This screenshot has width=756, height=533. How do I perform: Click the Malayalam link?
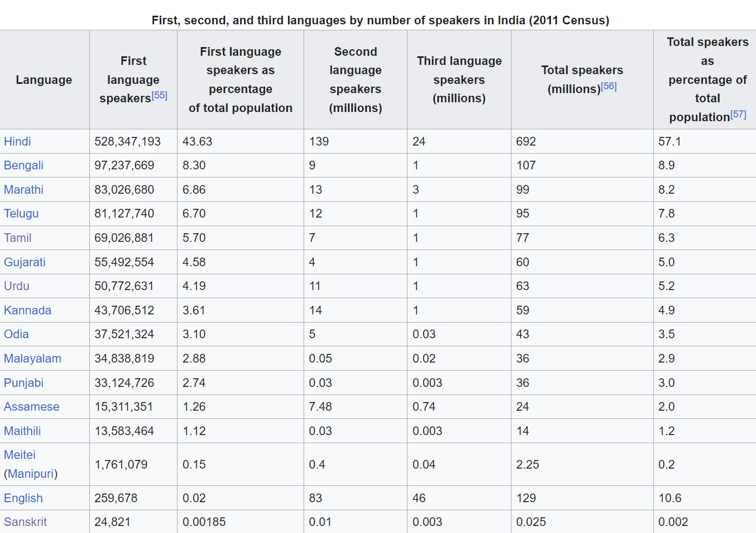coord(32,359)
